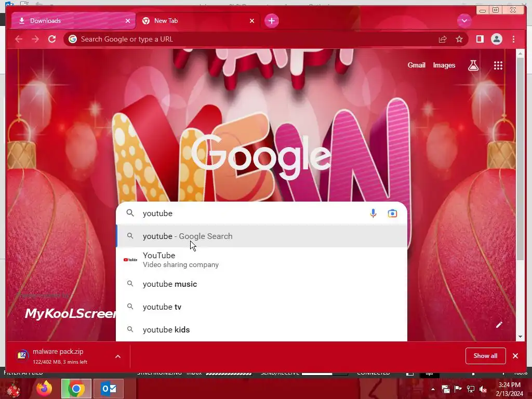This screenshot has height=399, width=532.
Task: Close the downloads bar
Action: click(515, 355)
